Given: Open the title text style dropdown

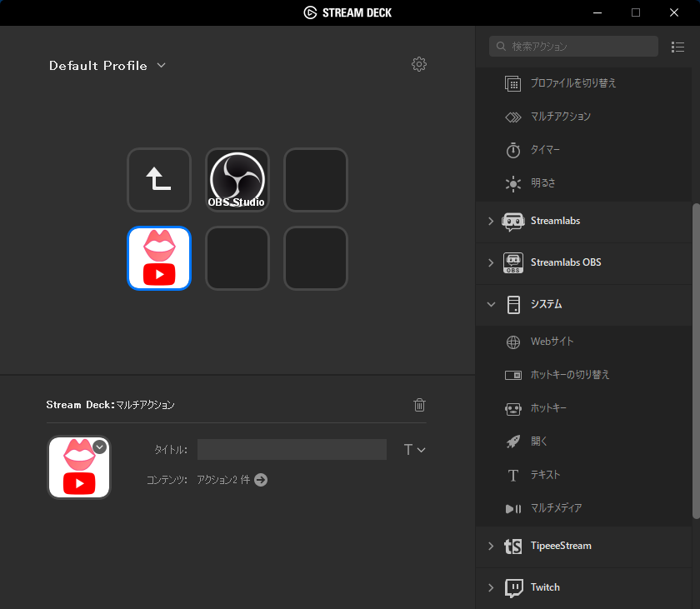Looking at the screenshot, I should 414,450.
